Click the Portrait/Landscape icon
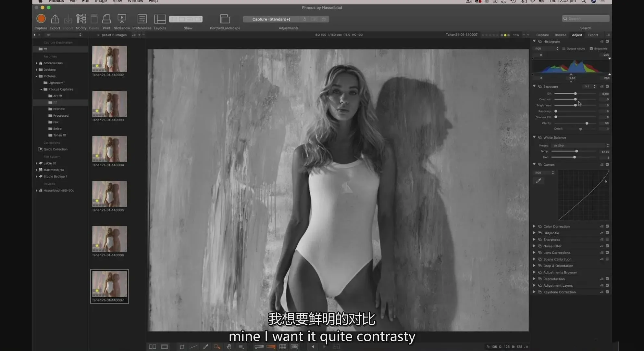Viewport: 644px width, 351px height. (225, 19)
